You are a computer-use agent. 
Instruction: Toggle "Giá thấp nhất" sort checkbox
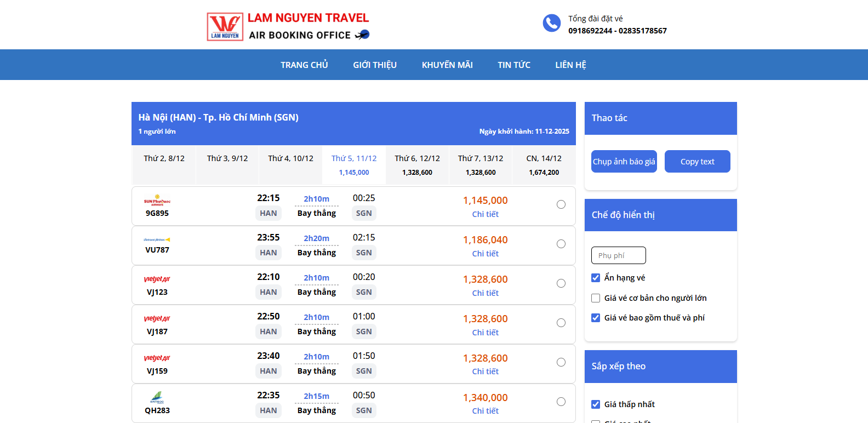click(x=596, y=404)
